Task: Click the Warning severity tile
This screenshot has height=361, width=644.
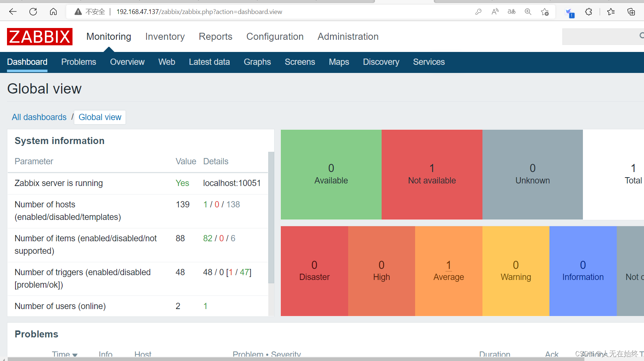Action: 516,271
